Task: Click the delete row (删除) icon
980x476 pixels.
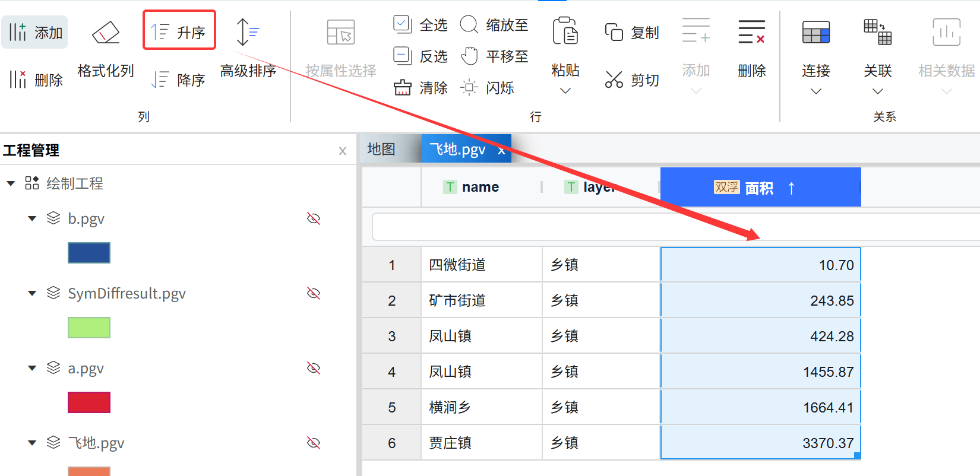Action: click(x=751, y=32)
